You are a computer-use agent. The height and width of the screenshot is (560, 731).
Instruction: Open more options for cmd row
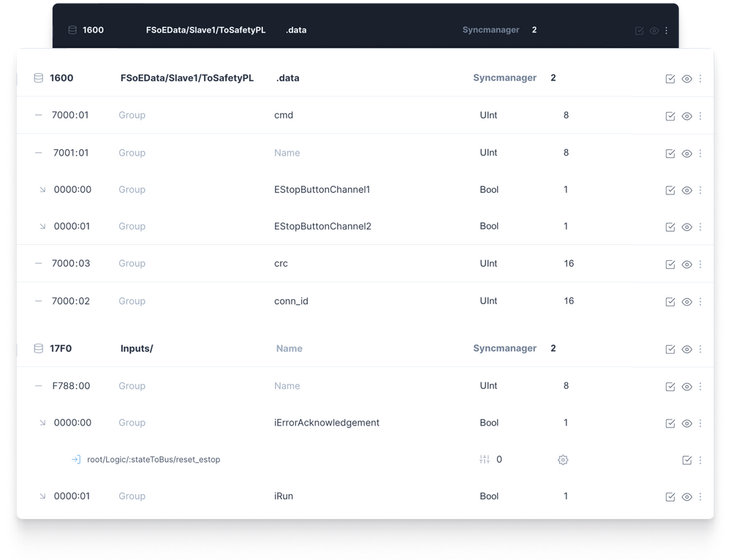[x=700, y=116]
